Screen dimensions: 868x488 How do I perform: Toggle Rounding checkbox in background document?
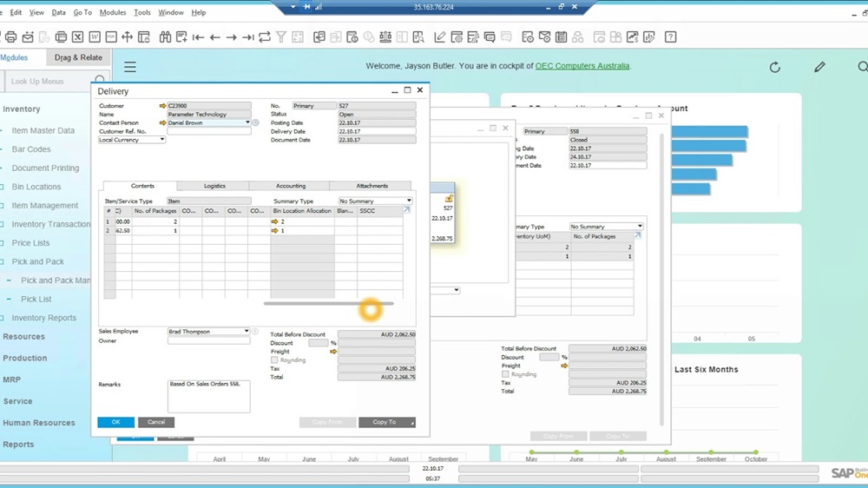pyautogui.click(x=505, y=374)
